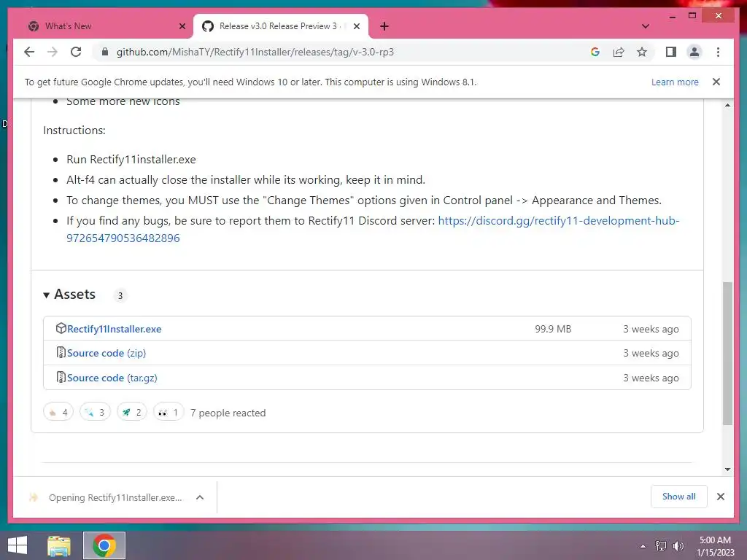Screen dimensions: 747x560
Task: Download Source code (zip)
Action: 107,353
